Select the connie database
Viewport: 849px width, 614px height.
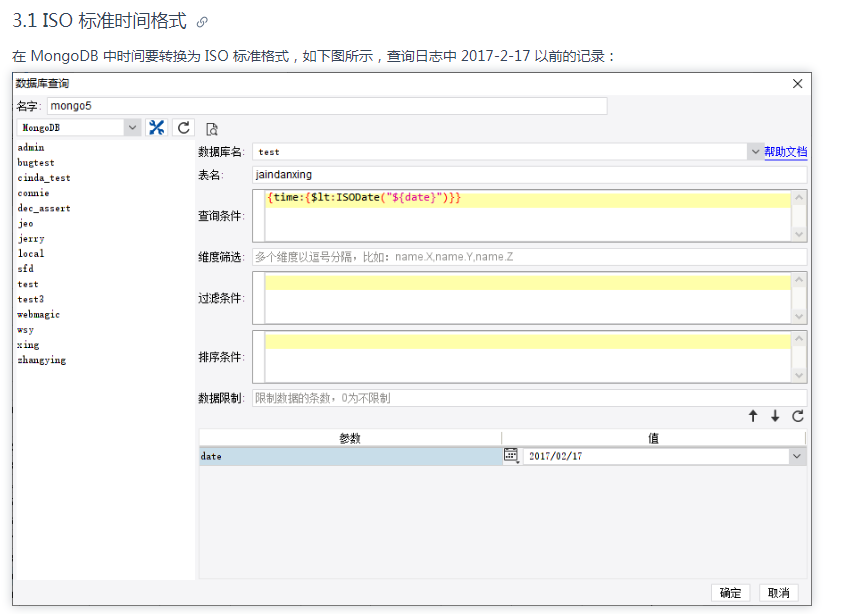tap(34, 193)
